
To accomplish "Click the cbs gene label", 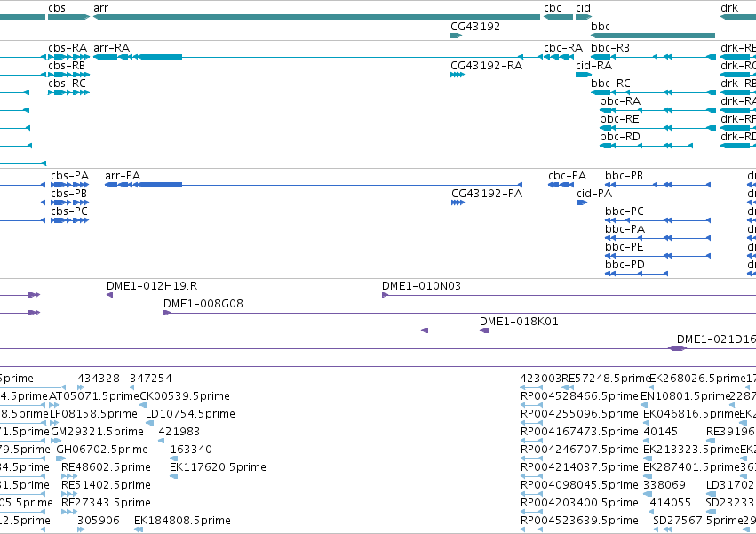I will click(x=57, y=8).
